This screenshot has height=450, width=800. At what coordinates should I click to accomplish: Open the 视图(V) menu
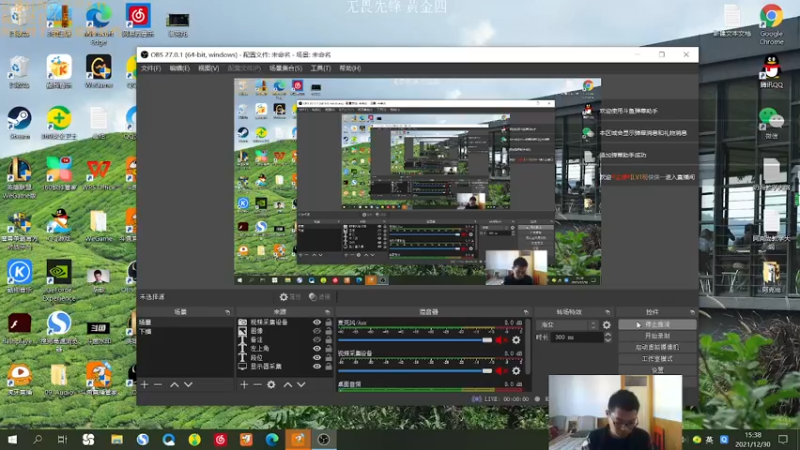point(209,68)
